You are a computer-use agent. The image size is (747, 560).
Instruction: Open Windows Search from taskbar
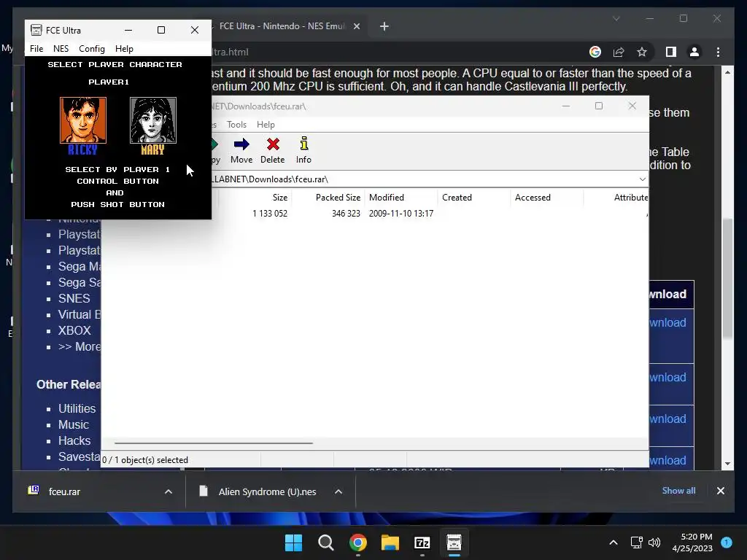[x=326, y=542]
